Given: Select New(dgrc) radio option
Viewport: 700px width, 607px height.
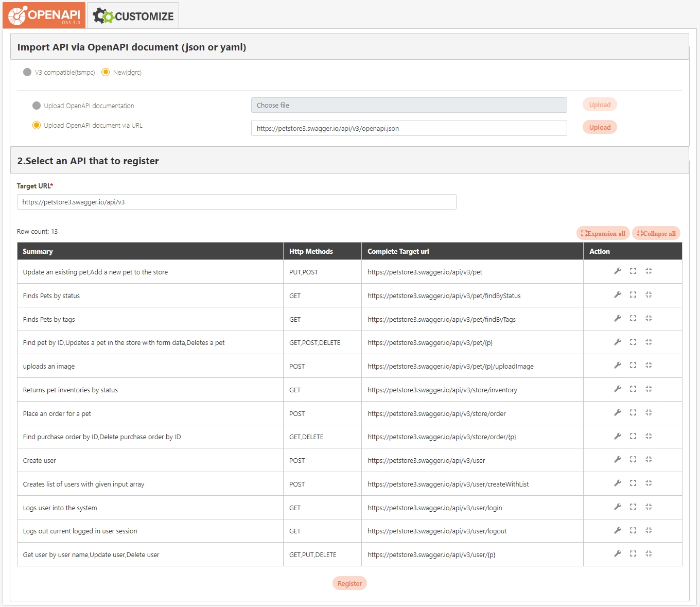Looking at the screenshot, I should click(x=106, y=72).
